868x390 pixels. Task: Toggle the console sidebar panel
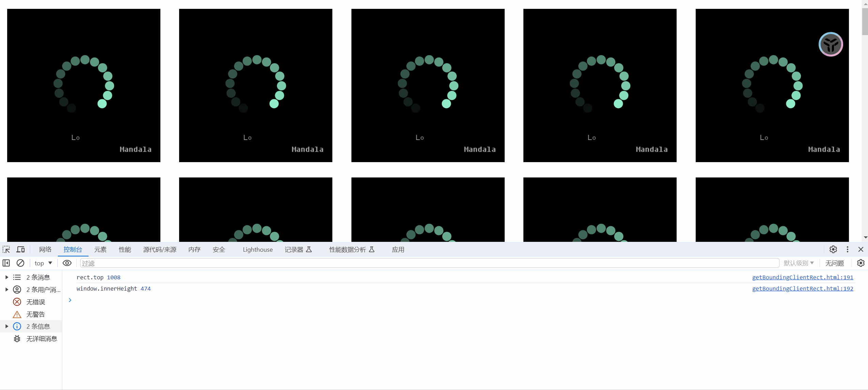[x=6, y=263]
